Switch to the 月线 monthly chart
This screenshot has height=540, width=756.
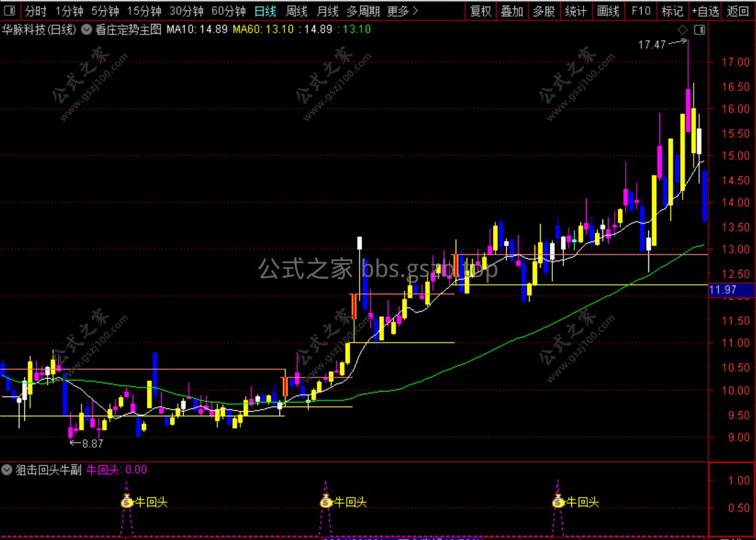pyautogui.click(x=328, y=11)
